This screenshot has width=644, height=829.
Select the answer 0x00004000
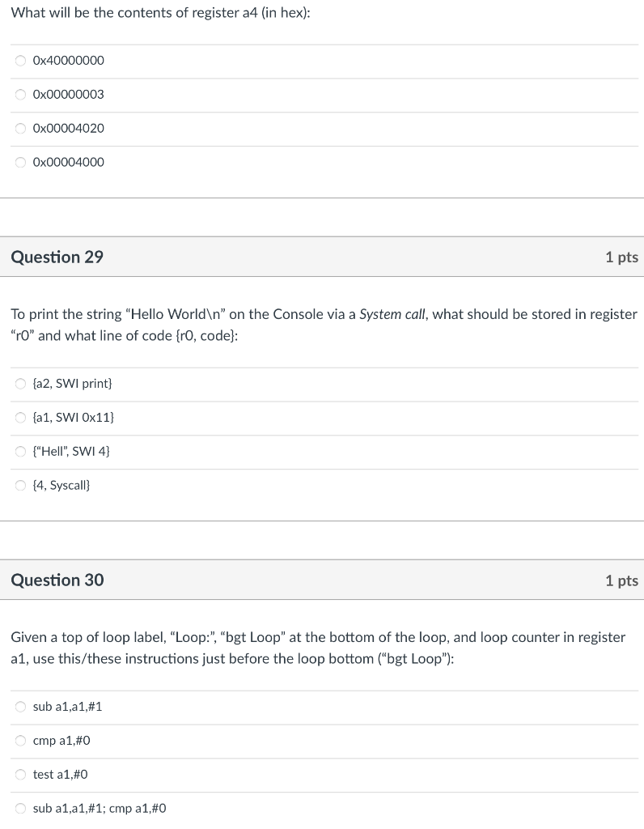(19, 162)
